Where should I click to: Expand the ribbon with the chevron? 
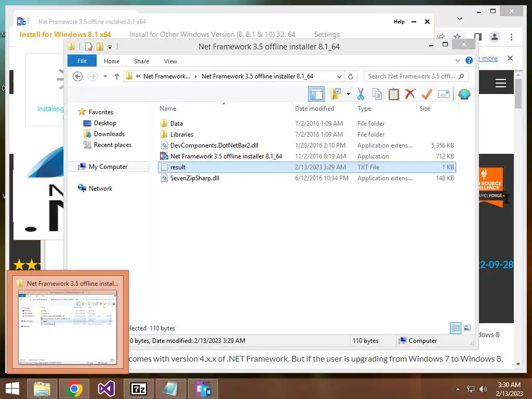click(x=458, y=60)
